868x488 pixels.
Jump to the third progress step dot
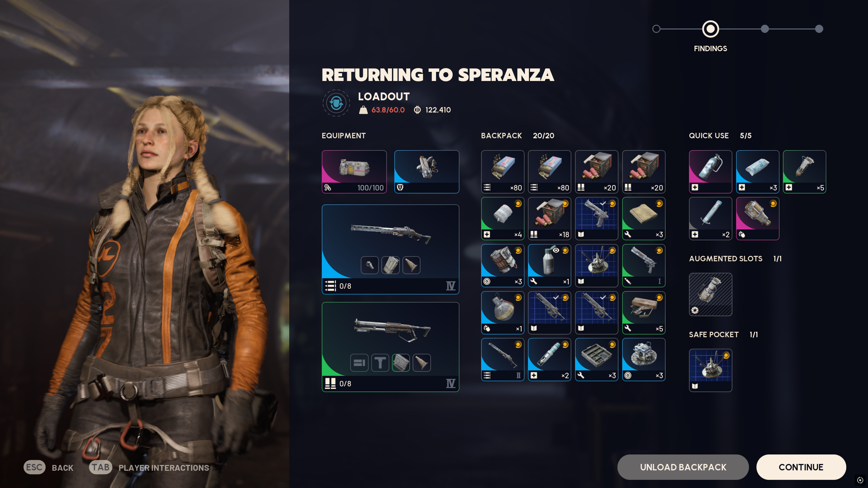(x=765, y=29)
